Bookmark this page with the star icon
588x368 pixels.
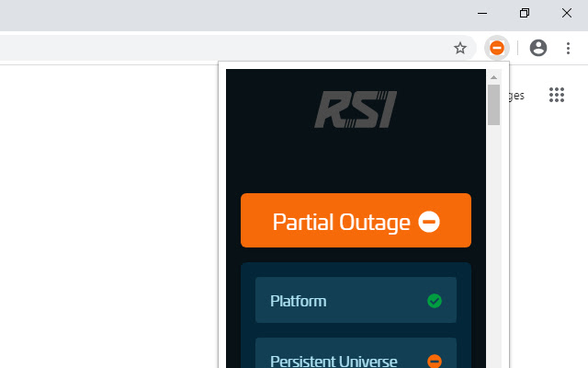pos(460,48)
